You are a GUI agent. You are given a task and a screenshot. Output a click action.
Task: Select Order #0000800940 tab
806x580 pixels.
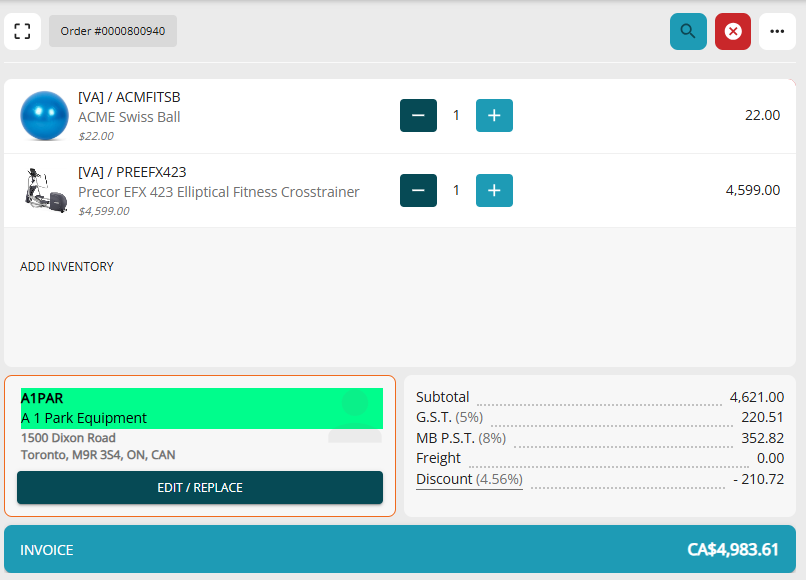coord(113,31)
